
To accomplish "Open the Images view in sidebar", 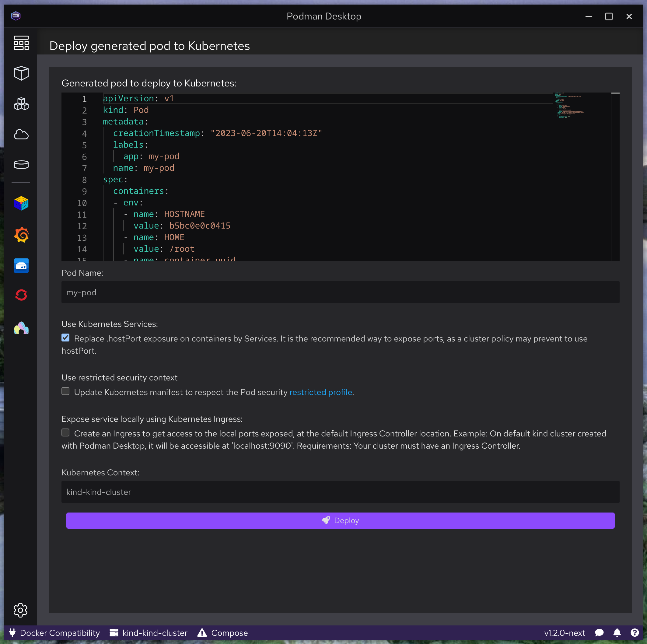I will (21, 134).
